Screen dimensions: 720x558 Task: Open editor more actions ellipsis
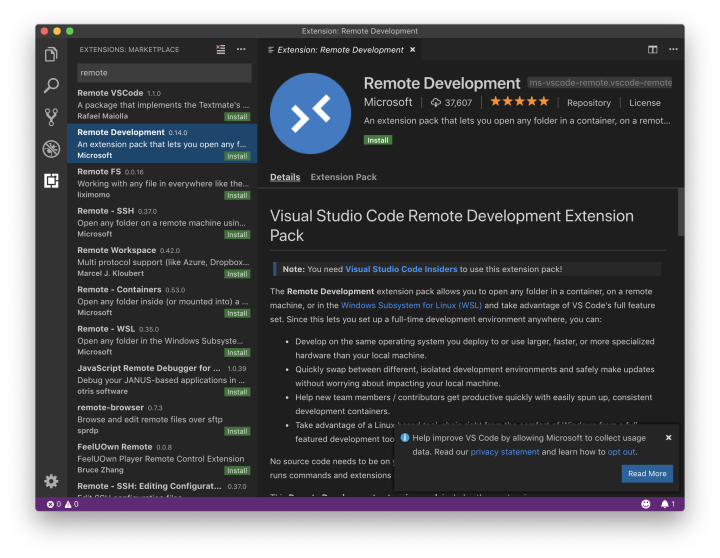click(673, 49)
